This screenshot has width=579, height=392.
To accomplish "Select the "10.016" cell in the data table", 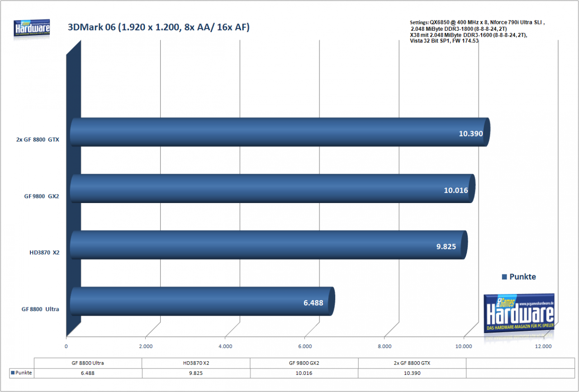I will [x=304, y=373].
